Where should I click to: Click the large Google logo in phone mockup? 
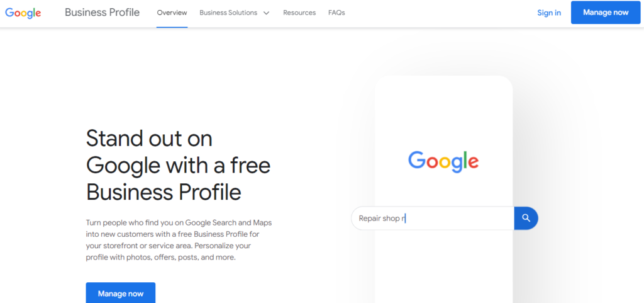(443, 161)
